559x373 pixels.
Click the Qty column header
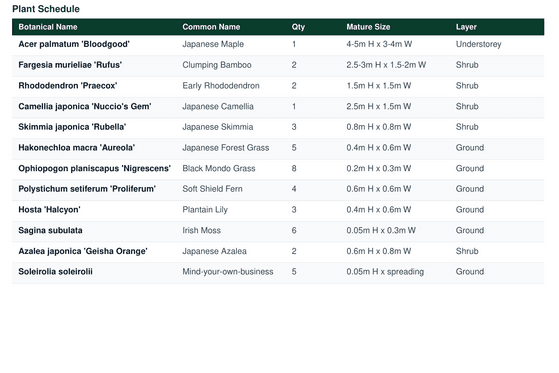tap(298, 27)
